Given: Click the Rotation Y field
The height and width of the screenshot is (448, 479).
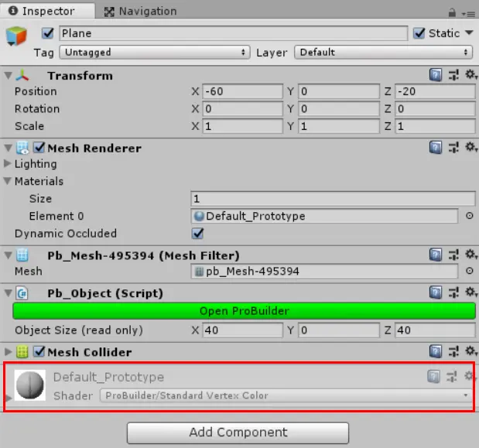Looking at the screenshot, I should tap(339, 109).
